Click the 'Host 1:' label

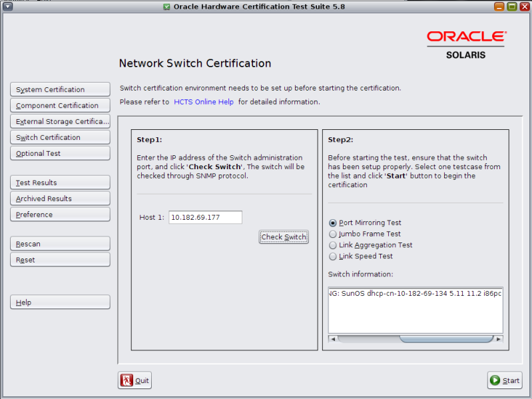click(x=152, y=217)
